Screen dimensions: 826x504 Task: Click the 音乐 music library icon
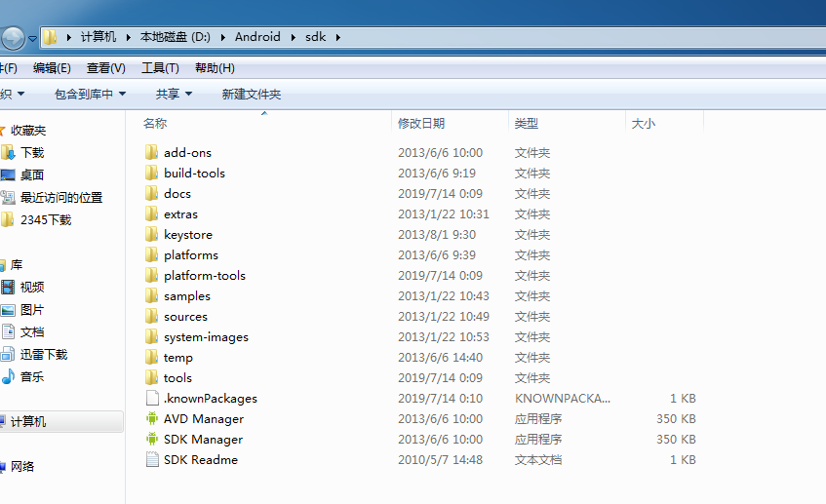coord(8,376)
